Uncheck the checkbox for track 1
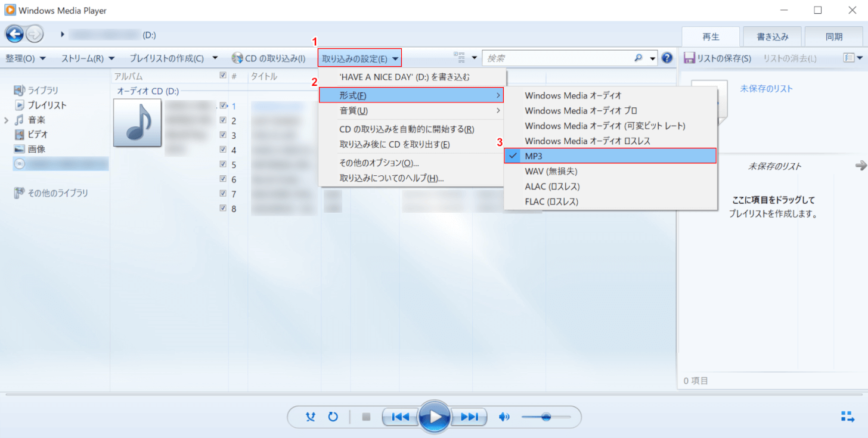868x438 pixels. pyautogui.click(x=223, y=105)
